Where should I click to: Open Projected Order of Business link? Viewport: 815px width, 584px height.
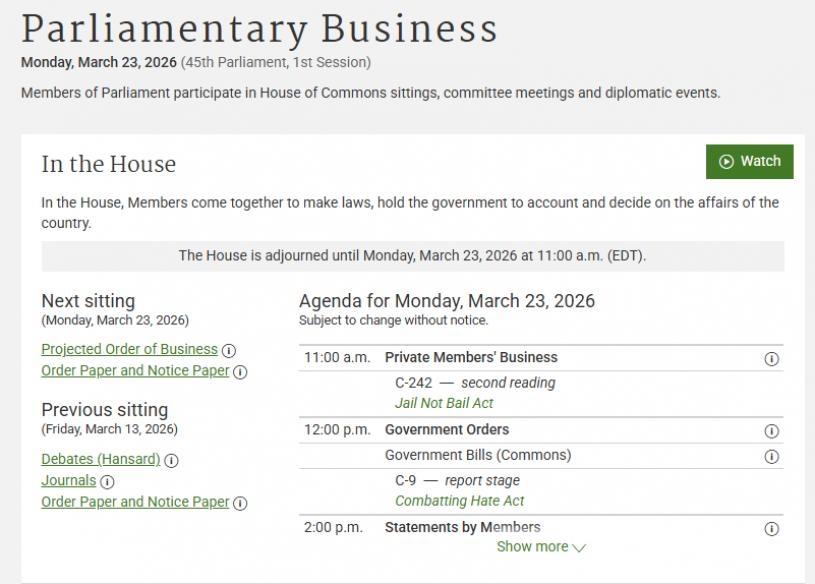129,349
